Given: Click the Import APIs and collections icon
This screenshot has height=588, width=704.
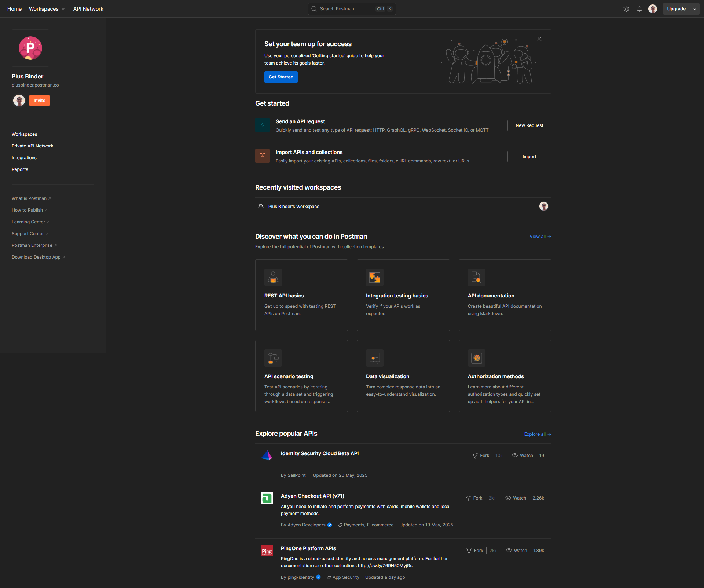Looking at the screenshot, I should (x=263, y=156).
